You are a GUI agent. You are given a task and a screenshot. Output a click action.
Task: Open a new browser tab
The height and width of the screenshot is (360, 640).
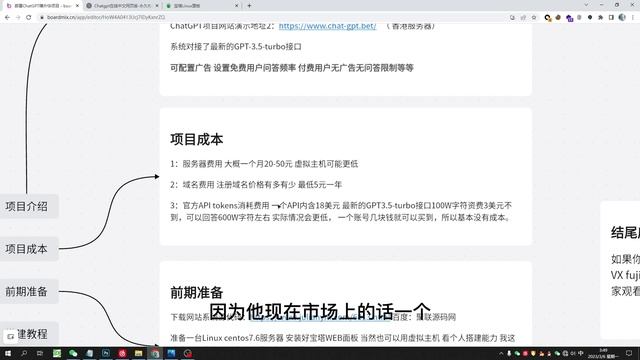point(249,6)
